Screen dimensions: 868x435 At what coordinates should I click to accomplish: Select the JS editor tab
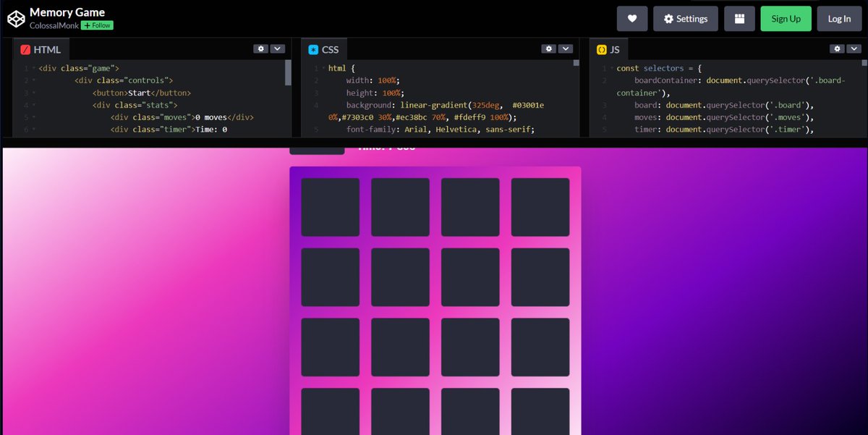[608, 49]
